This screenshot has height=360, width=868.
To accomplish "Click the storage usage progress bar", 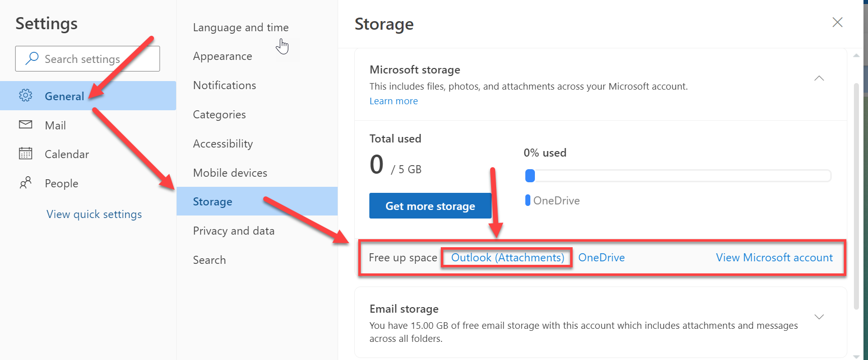I will tap(677, 176).
